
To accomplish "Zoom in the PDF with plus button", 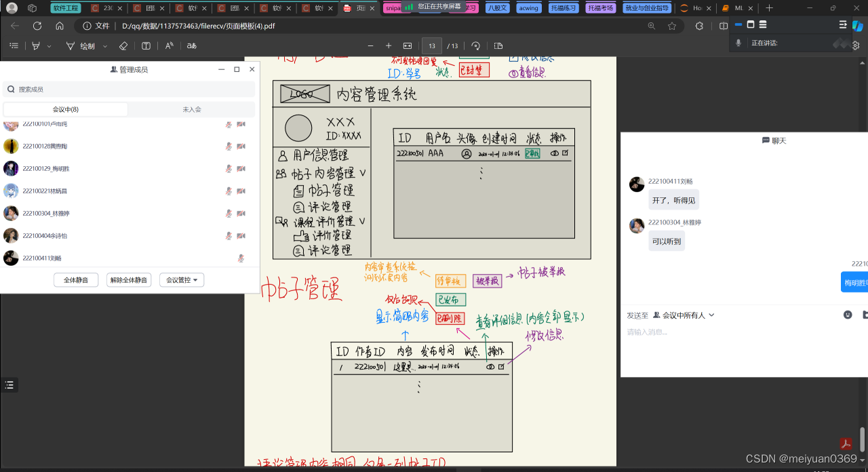I will click(389, 45).
